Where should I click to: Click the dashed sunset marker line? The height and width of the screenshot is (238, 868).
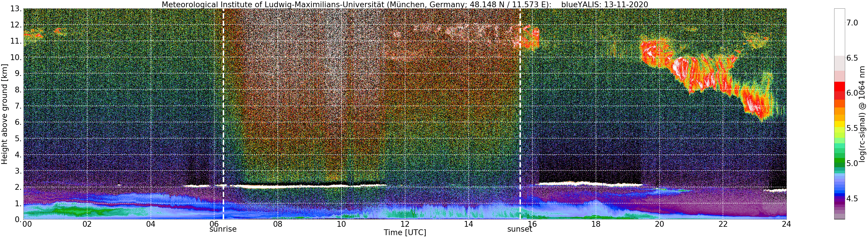pyautogui.click(x=520, y=114)
